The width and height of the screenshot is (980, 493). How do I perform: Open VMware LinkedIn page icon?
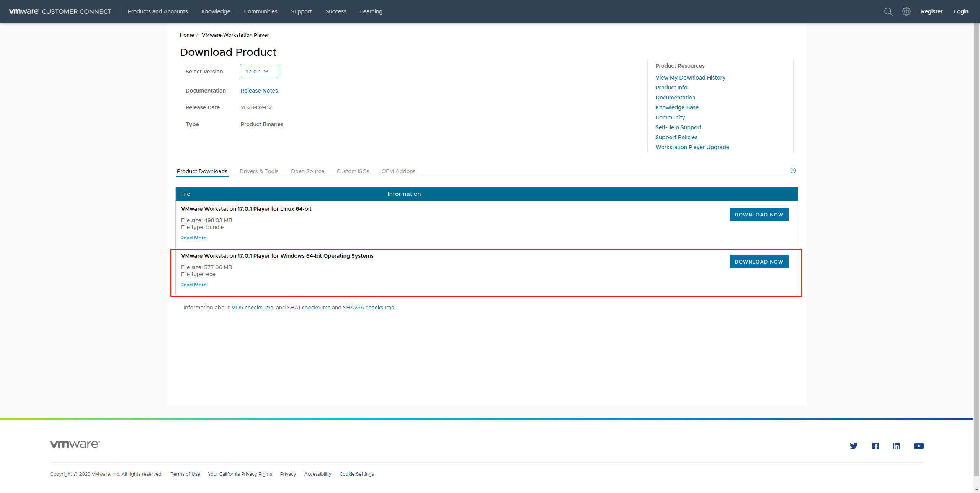897,446
